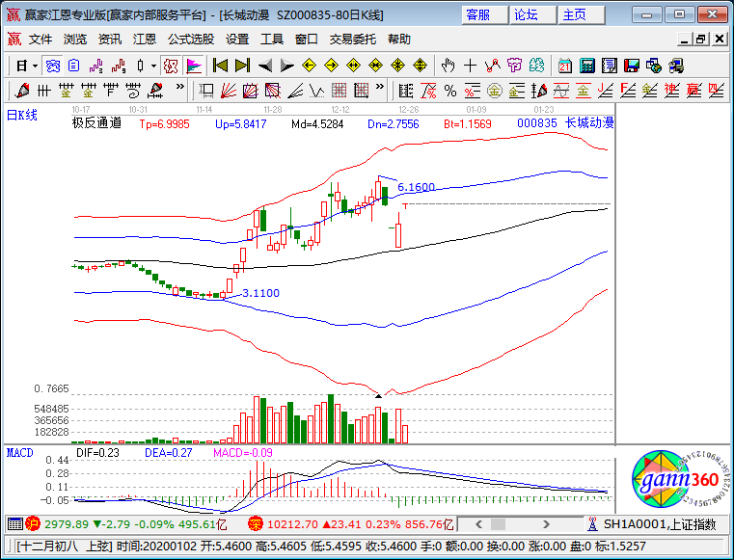Click the dark red staircase icon labeled 9
The image size is (734, 560).
click(x=119, y=66)
